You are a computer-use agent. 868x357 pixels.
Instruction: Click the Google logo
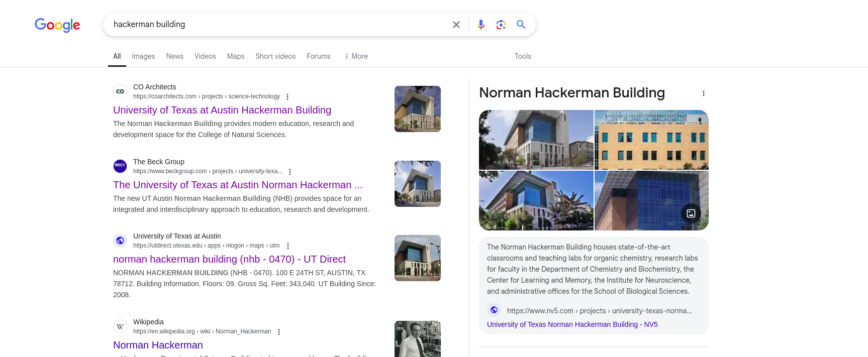(x=57, y=25)
